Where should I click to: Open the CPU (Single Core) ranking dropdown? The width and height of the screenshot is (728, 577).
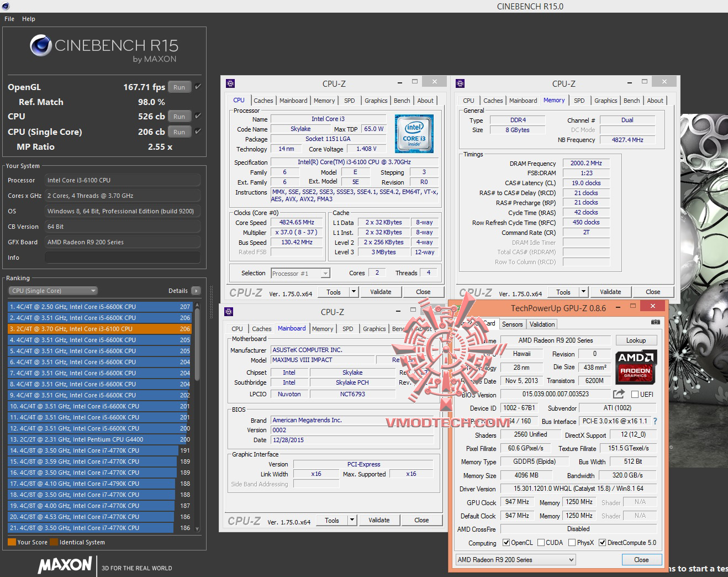click(x=53, y=291)
